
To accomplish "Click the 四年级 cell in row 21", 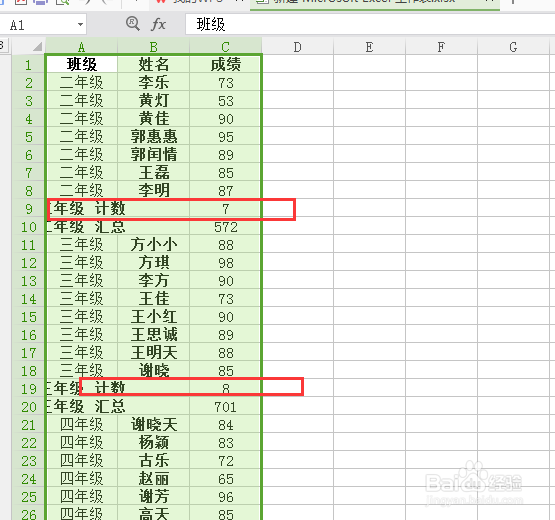I will pyautogui.click(x=82, y=425).
